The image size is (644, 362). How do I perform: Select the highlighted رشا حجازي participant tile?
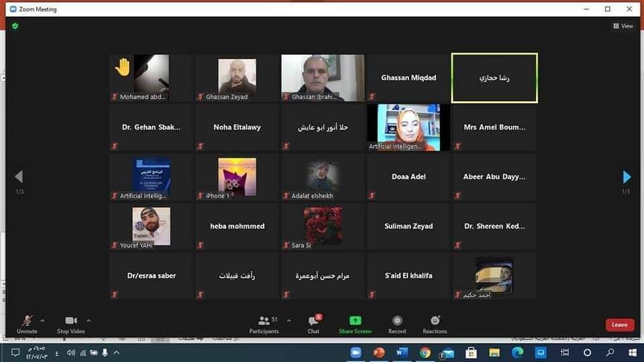point(494,78)
